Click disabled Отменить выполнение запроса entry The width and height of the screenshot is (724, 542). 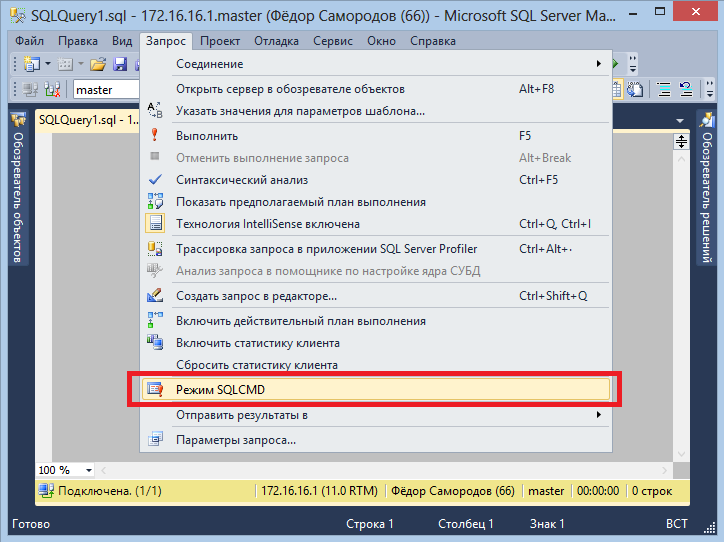(x=376, y=158)
